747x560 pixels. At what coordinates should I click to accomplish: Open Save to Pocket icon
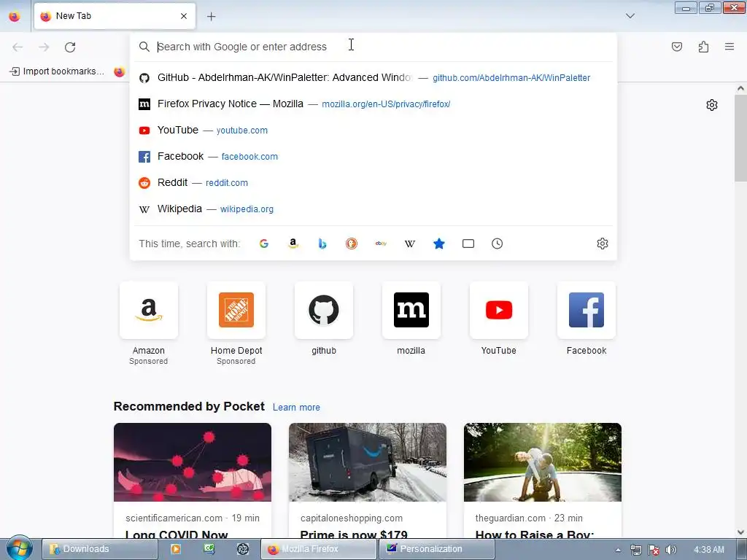[x=677, y=47]
